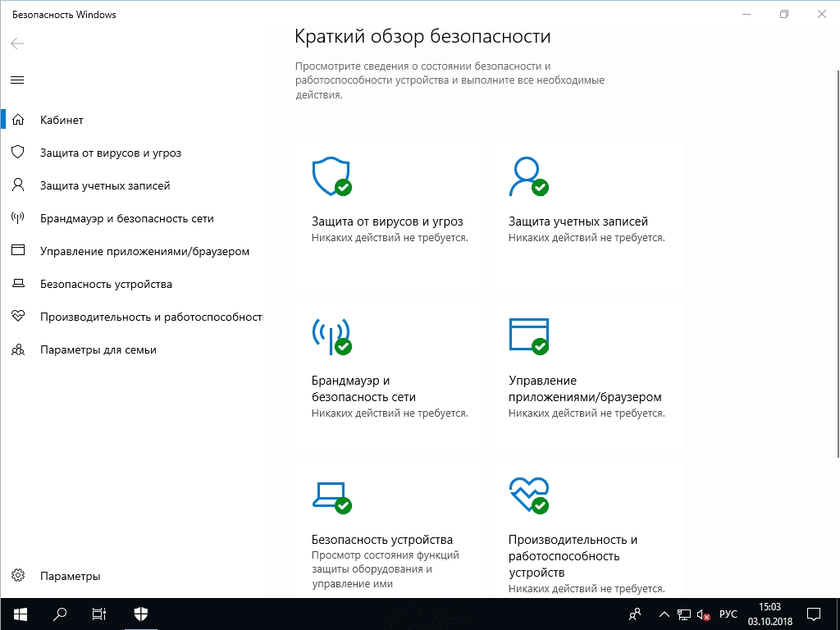The width and height of the screenshot is (840, 630).
Task: Click person icon in the sidebar
Action: pos(18,185)
